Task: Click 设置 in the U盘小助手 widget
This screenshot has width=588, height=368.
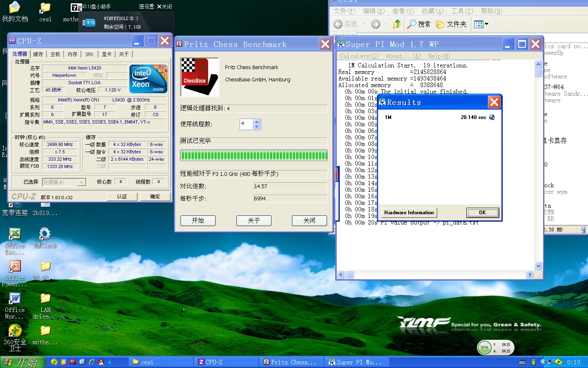Action: (147, 7)
